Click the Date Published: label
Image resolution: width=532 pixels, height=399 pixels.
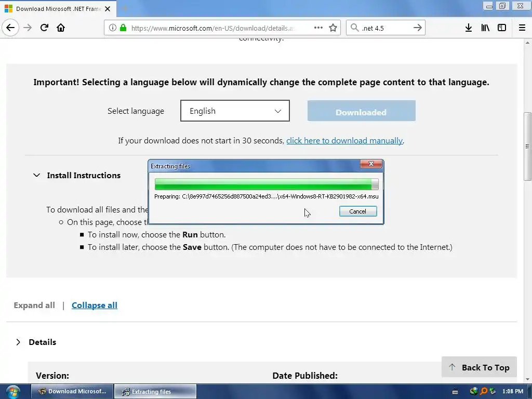coord(305,376)
